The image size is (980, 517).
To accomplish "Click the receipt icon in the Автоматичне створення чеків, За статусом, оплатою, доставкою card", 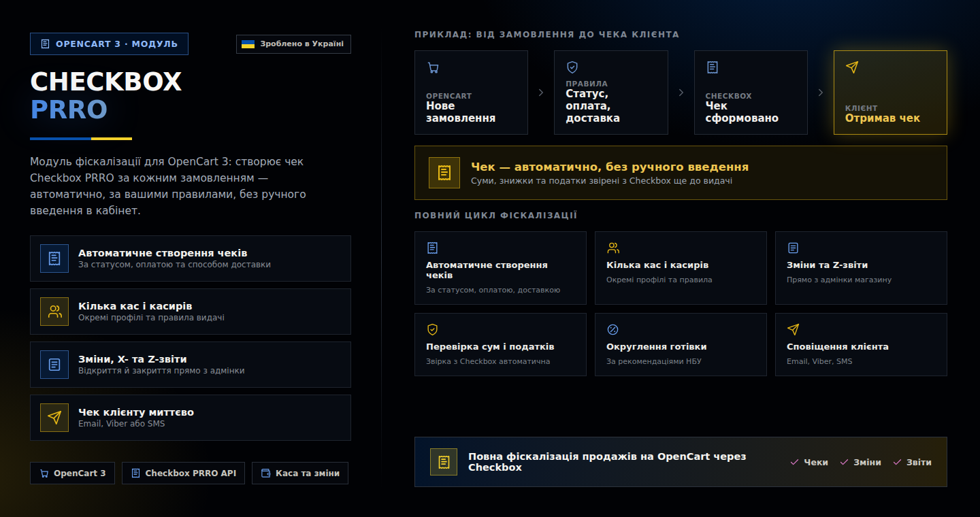I will coord(432,248).
